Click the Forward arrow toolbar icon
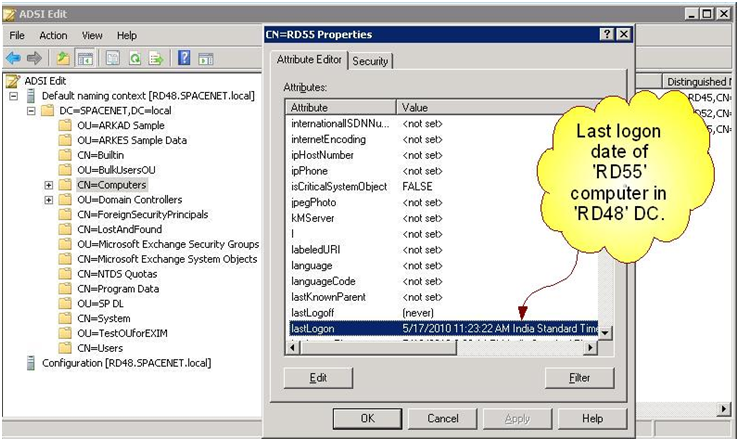The height and width of the screenshot is (441, 739). pos(35,58)
